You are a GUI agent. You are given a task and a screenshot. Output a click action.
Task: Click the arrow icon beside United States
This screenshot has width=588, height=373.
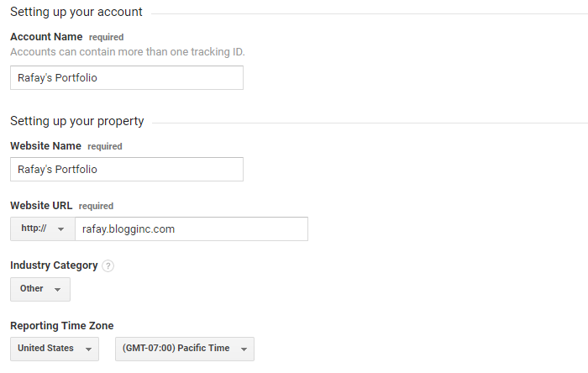point(88,349)
